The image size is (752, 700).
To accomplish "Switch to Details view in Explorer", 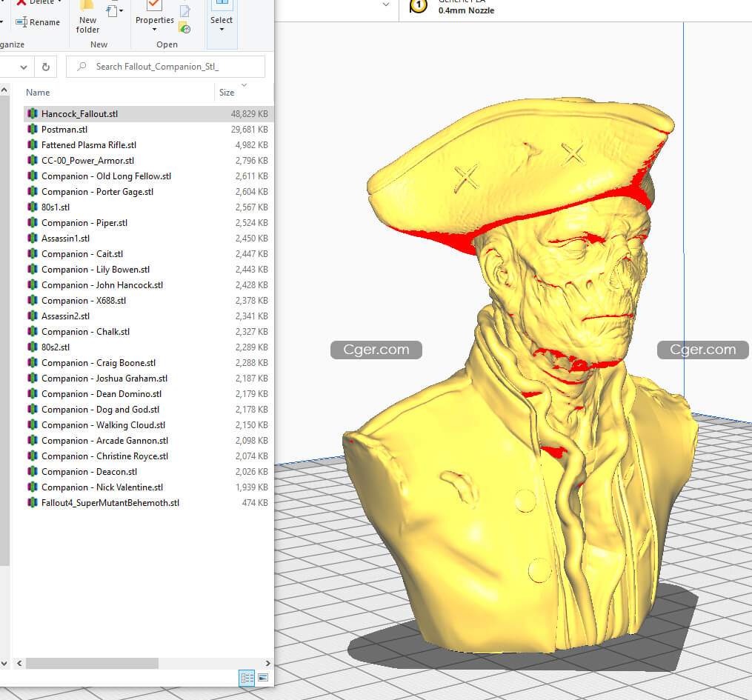I will click(x=247, y=678).
